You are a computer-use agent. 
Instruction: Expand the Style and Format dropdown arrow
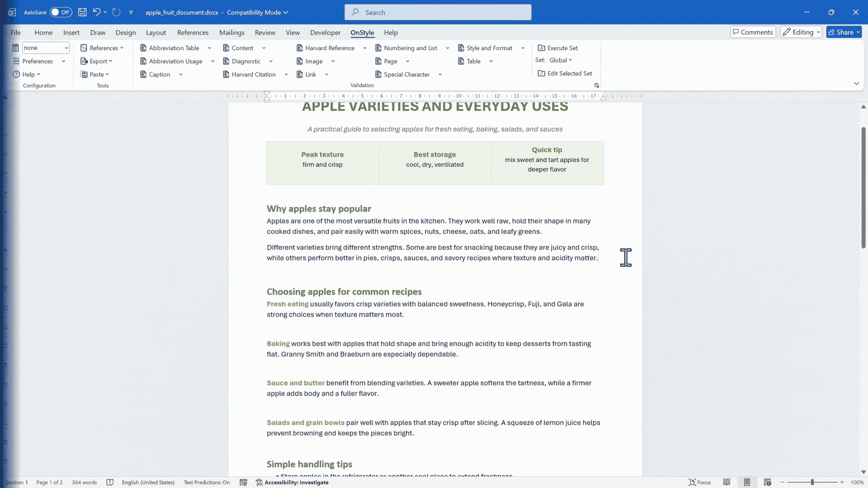click(x=523, y=48)
